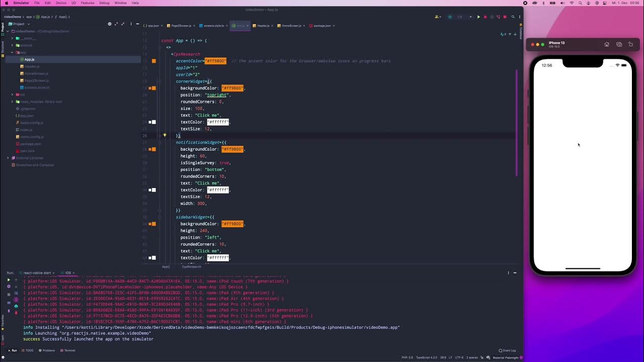The width and height of the screenshot is (644, 362).
Task: Go to previous highlighted problem arrow in editor
Action: [510, 34]
